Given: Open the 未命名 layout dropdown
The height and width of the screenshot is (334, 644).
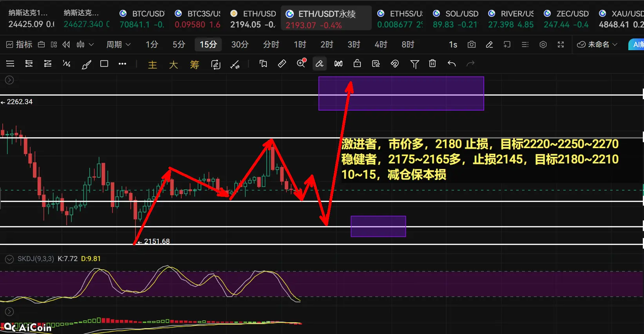Looking at the screenshot, I should click(597, 45).
